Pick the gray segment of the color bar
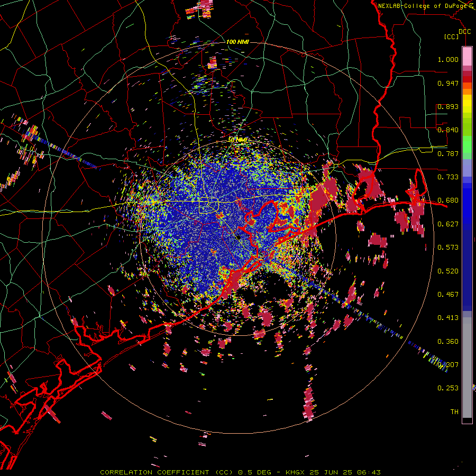 (x=467, y=368)
